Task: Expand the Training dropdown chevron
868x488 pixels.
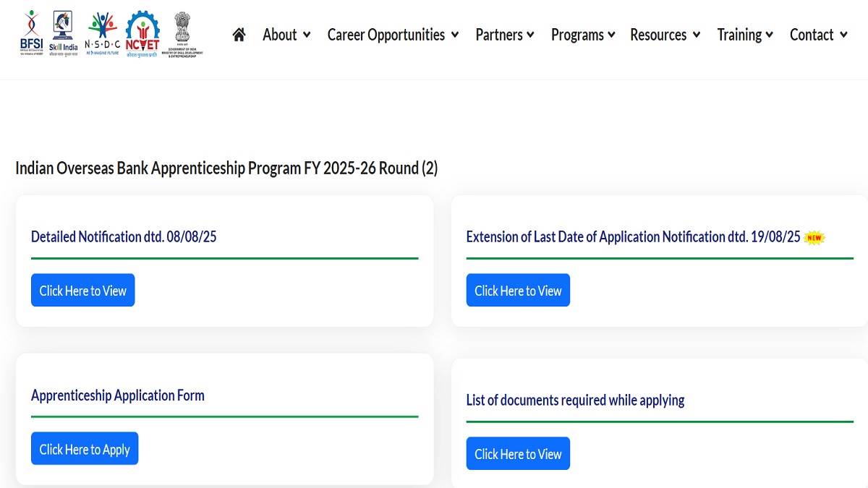Action: [x=770, y=35]
